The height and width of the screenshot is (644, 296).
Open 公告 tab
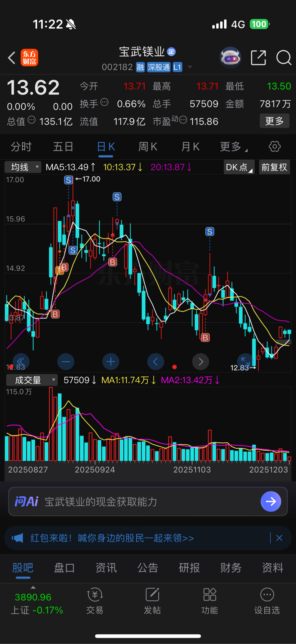(x=148, y=568)
